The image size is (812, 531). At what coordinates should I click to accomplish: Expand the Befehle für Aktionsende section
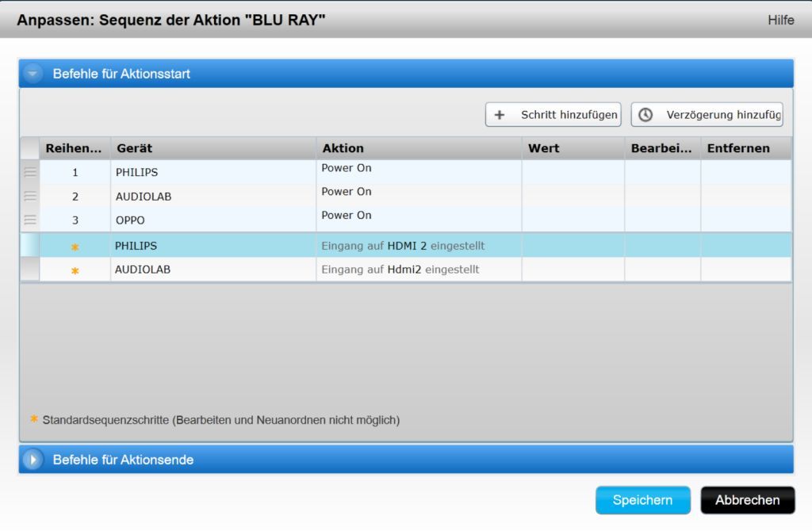[33, 460]
